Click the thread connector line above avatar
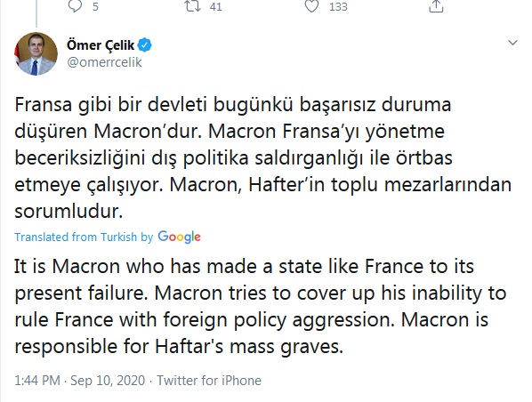 (x=36, y=13)
